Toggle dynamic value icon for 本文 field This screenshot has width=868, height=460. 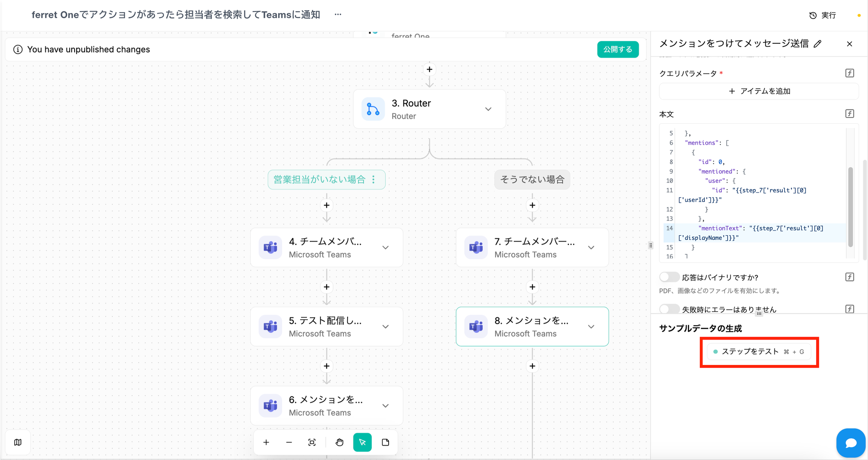849,114
